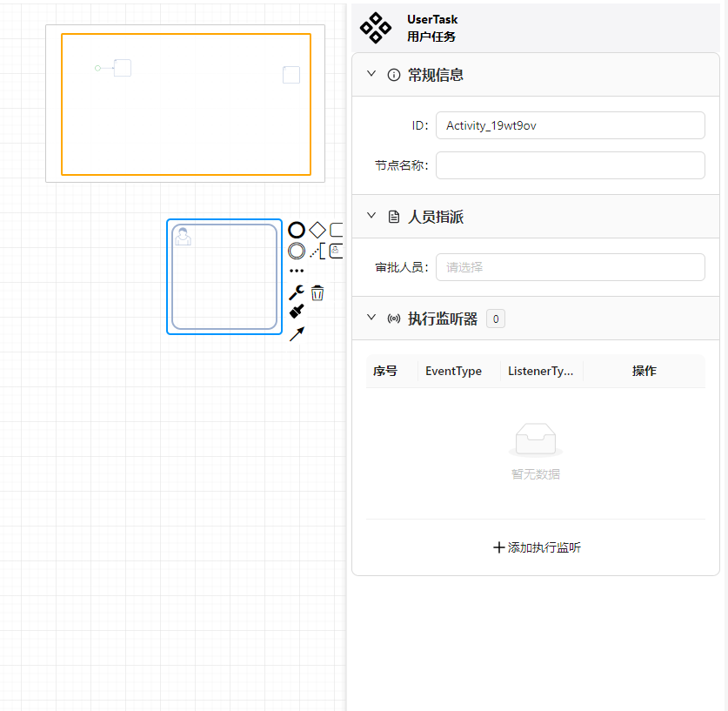
Task: Click the info icon beside 常规信息
Action: coord(394,75)
